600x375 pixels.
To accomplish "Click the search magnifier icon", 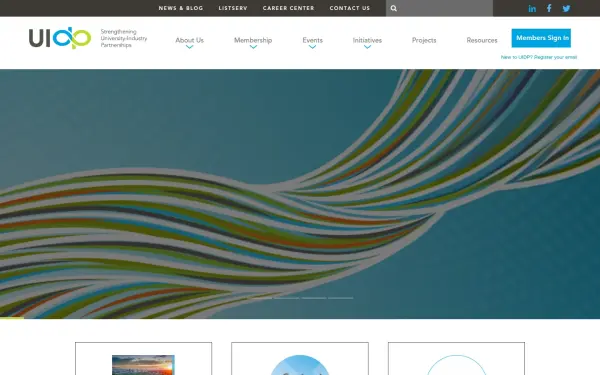I will coord(394,8).
